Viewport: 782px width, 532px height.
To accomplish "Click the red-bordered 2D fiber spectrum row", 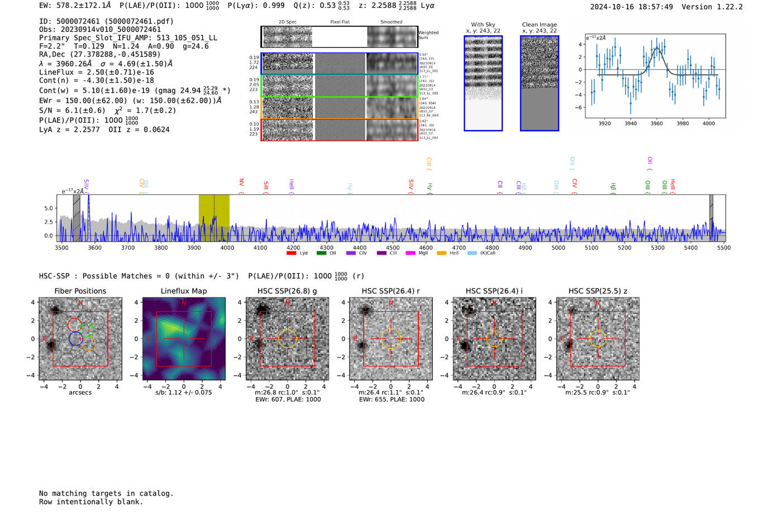I will pos(340,130).
